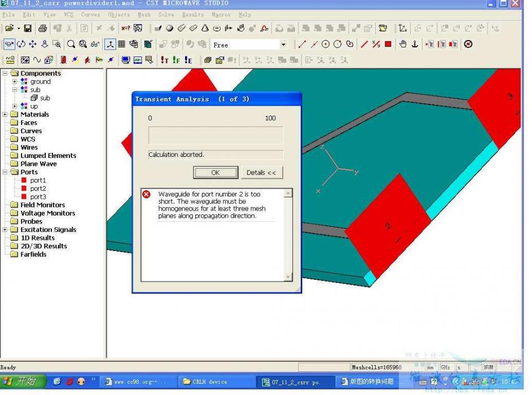Select the Pick face red square tool
Viewport: 532px width, 395px height.
388,44
